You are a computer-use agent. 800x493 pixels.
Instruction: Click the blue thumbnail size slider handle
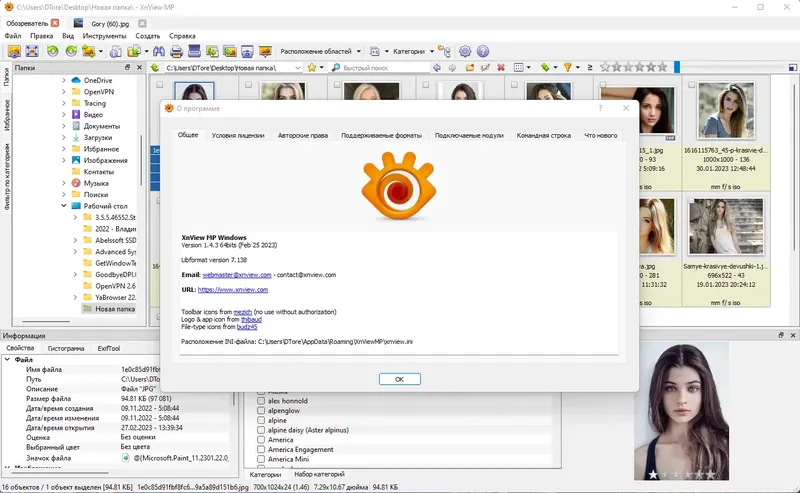(677, 67)
